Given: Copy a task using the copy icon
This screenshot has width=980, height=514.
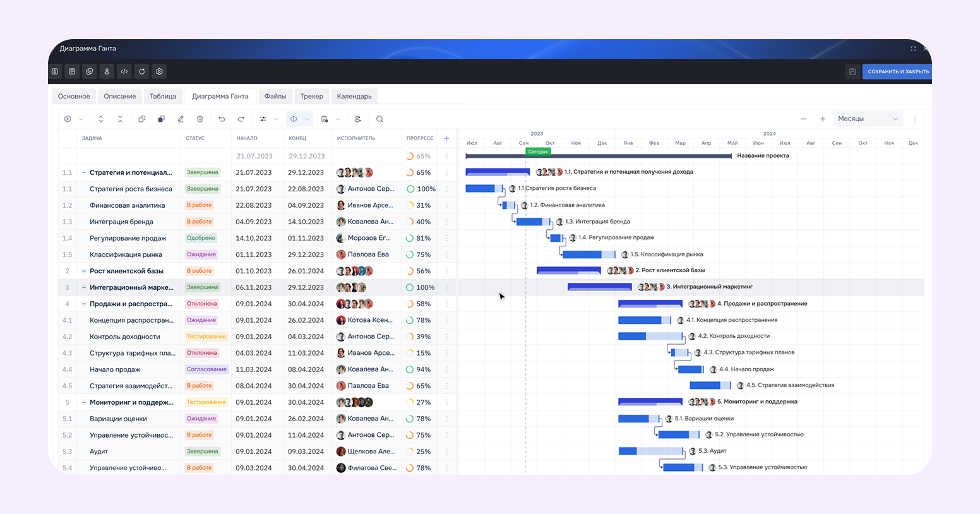Looking at the screenshot, I should (143, 119).
